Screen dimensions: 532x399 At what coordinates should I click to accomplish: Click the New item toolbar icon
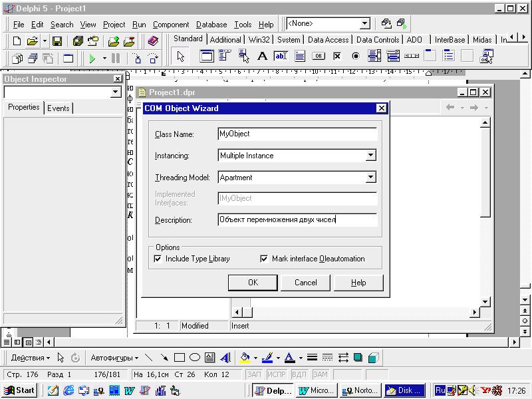pos(17,41)
